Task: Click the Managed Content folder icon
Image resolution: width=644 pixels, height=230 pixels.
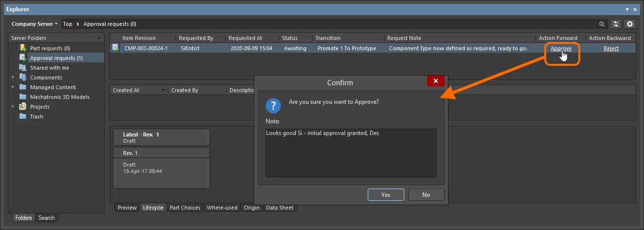Action: pos(22,87)
